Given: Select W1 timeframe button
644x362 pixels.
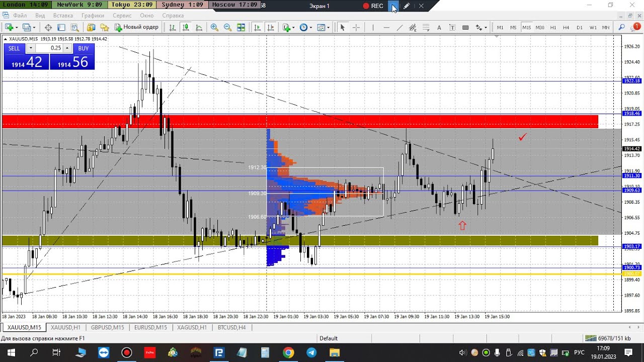Looking at the screenshot, I should click(593, 27).
